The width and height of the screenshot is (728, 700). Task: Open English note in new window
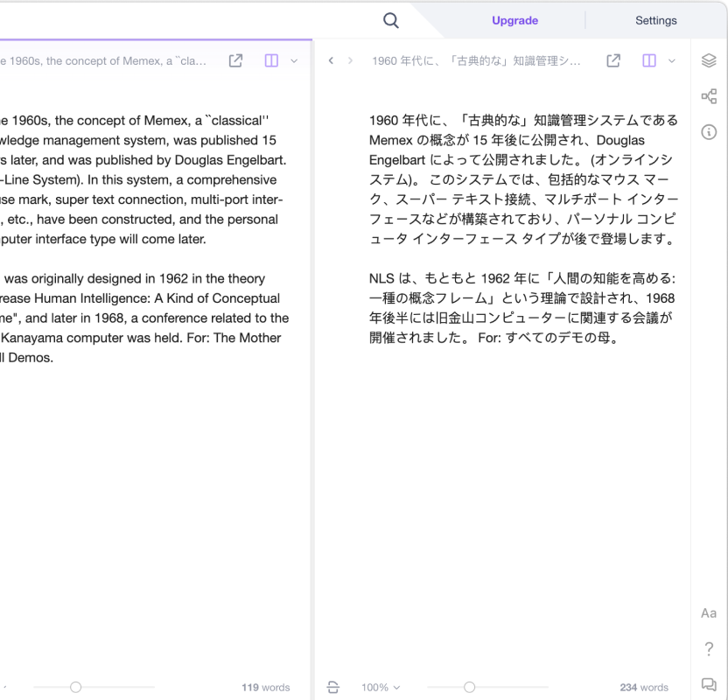coord(236,60)
